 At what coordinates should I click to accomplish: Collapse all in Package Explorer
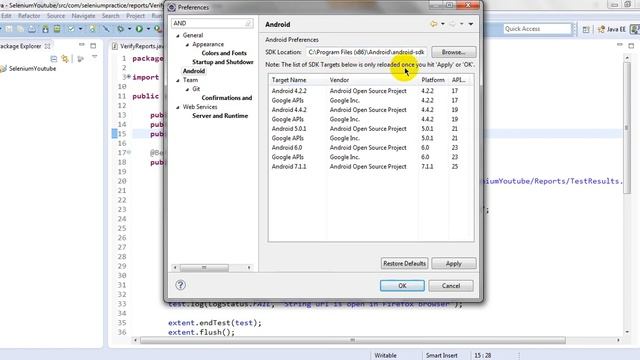(53, 59)
